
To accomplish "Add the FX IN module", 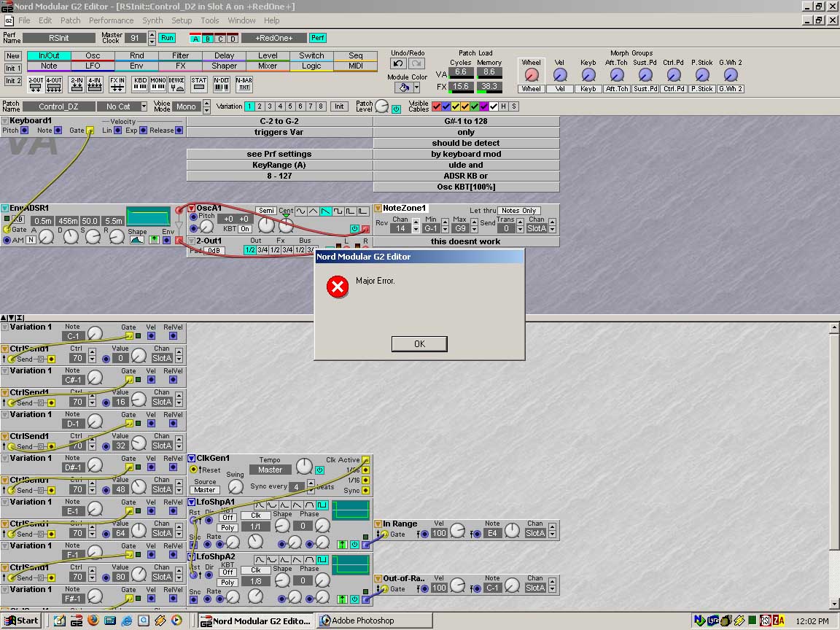I will click(x=117, y=84).
